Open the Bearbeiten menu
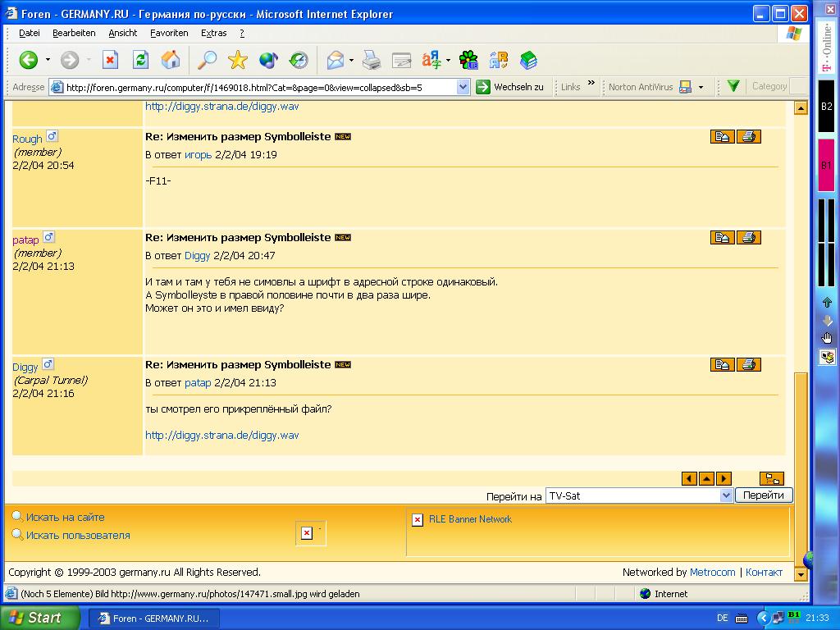Screen dimensions: 840x630 click(x=74, y=33)
